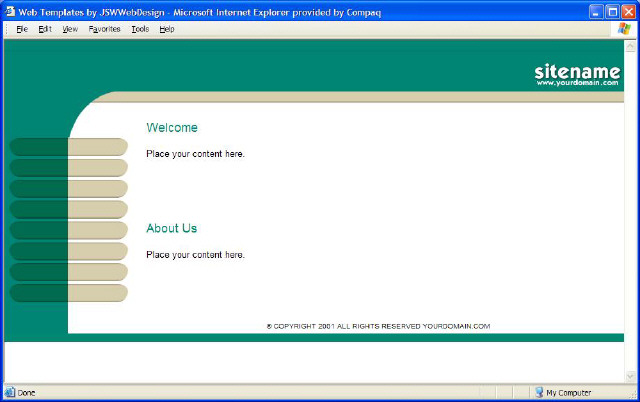The height and width of the screenshot is (402, 640).
Task: Open the View menu
Action: coord(70,29)
